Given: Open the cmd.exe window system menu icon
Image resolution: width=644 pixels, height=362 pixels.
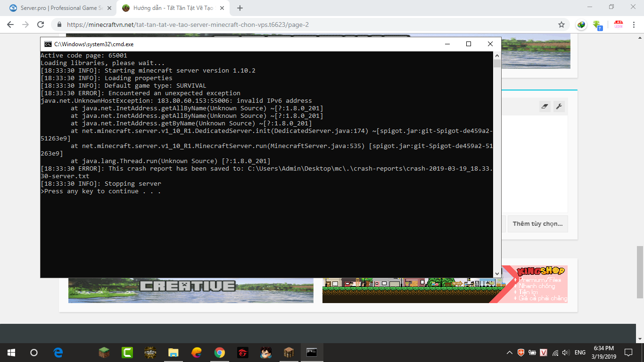Looking at the screenshot, I should click(48, 44).
